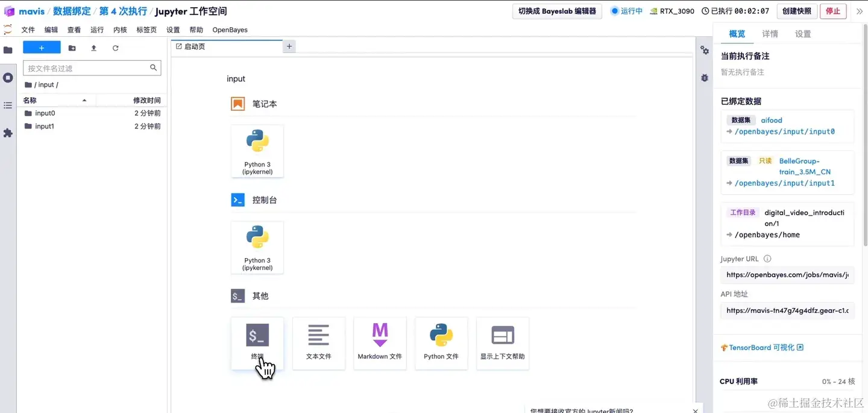Viewport: 868px width, 413px height.
Task: Open the OpenBayes menu
Action: click(230, 30)
